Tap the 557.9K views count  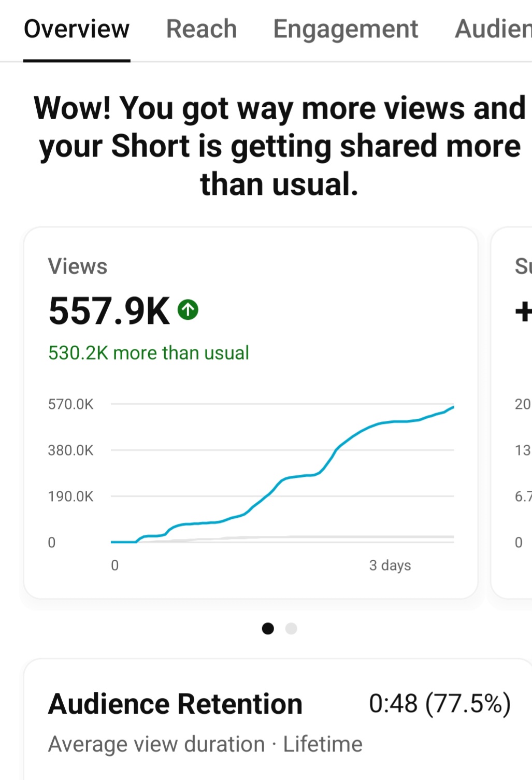click(109, 311)
